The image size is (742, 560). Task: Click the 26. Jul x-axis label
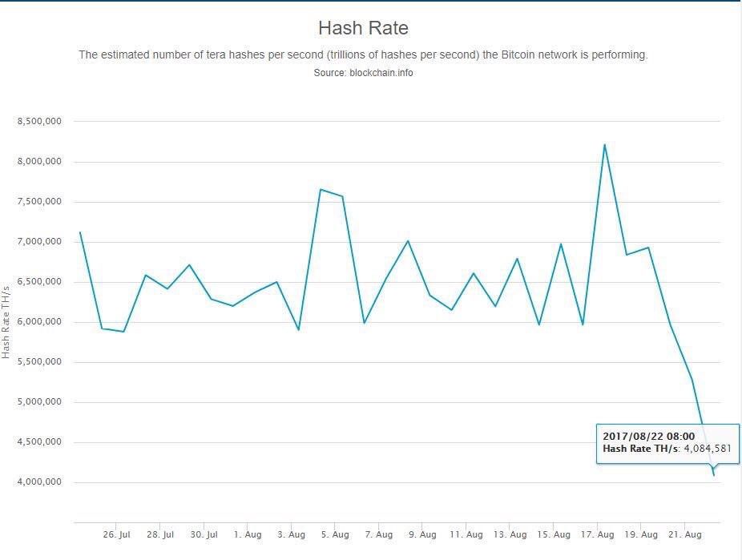pos(117,534)
